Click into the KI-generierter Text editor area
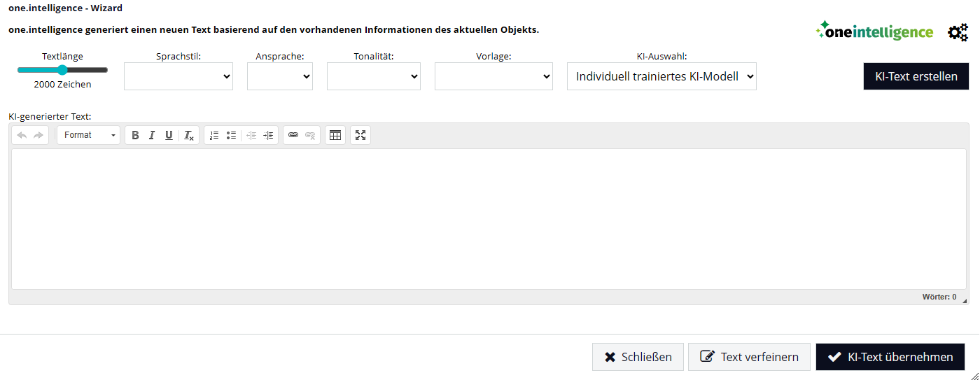The image size is (980, 380). (x=489, y=218)
